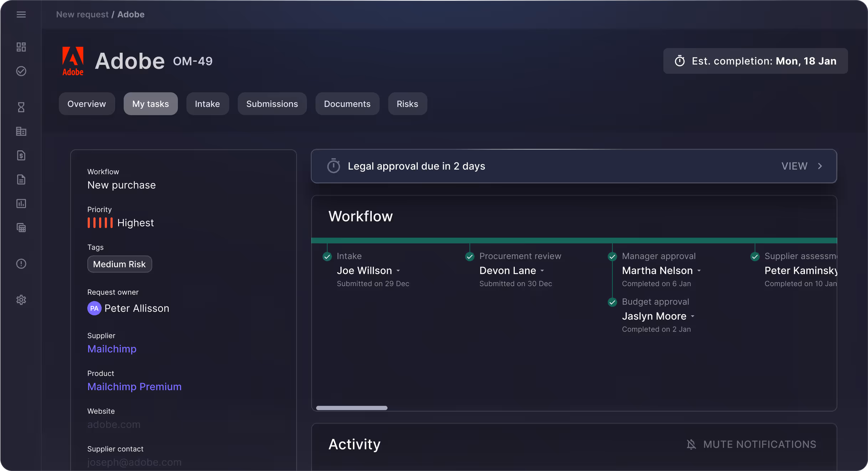Click the Adobe breadcrumb item
The width and height of the screenshot is (868, 471).
[131, 15]
